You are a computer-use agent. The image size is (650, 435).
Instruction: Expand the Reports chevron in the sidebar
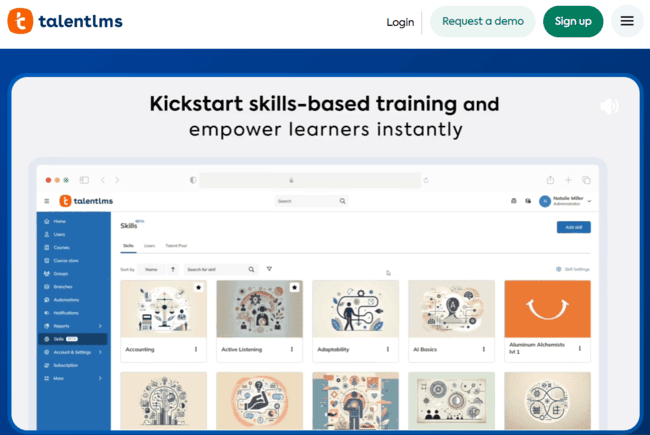[100, 326]
